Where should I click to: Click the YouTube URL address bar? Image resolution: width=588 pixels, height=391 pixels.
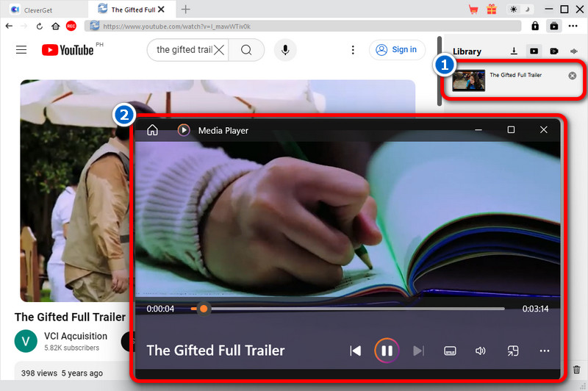[303, 26]
